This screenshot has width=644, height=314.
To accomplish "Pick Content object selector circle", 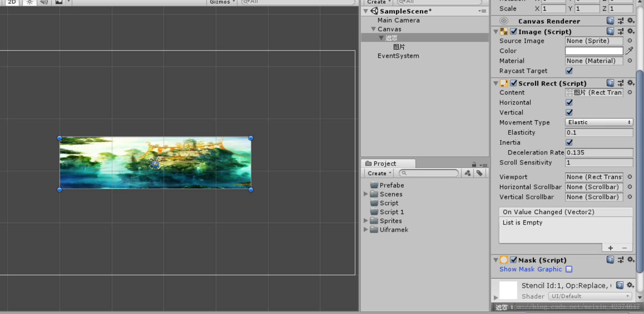I will coord(630,93).
